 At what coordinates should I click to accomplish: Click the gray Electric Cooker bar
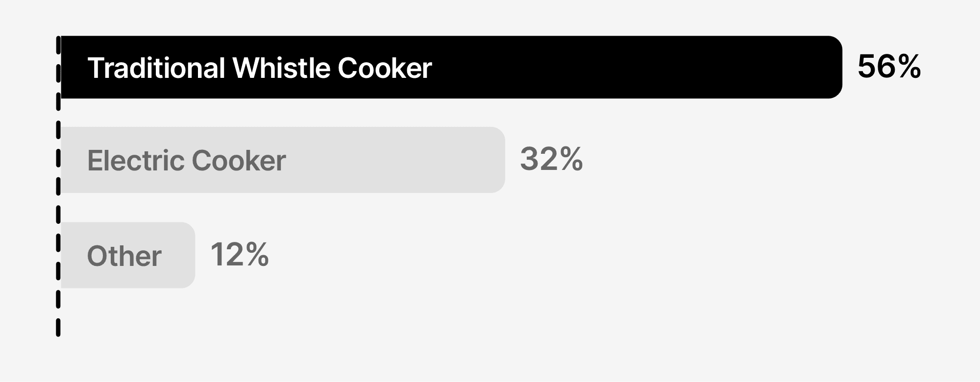[x=282, y=160]
